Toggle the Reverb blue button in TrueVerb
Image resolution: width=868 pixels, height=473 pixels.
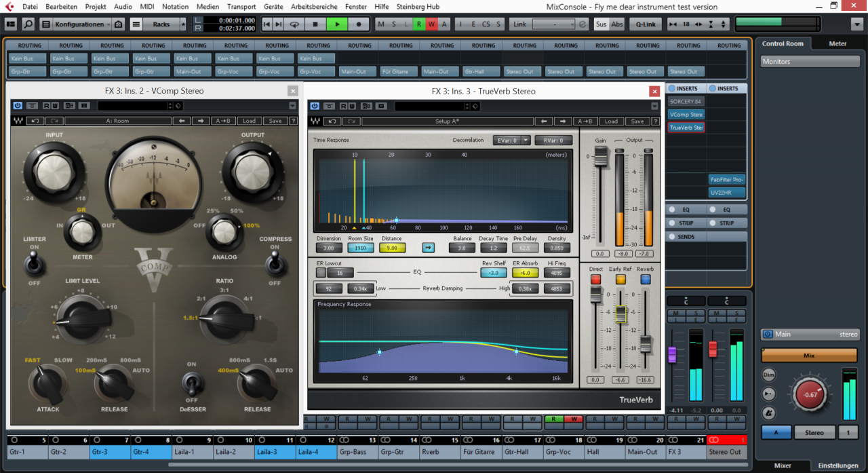pos(646,279)
